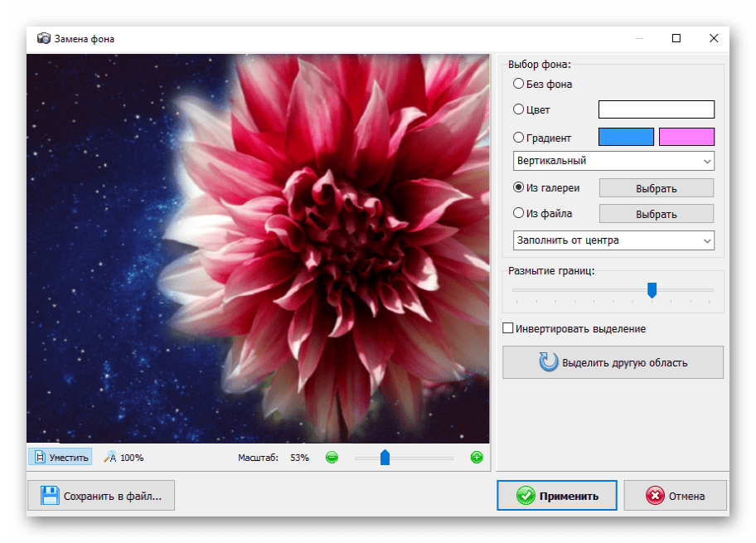The width and height of the screenshot is (756, 543).
Task: Enable Инвертировать выделение checkbox
Action: click(508, 329)
